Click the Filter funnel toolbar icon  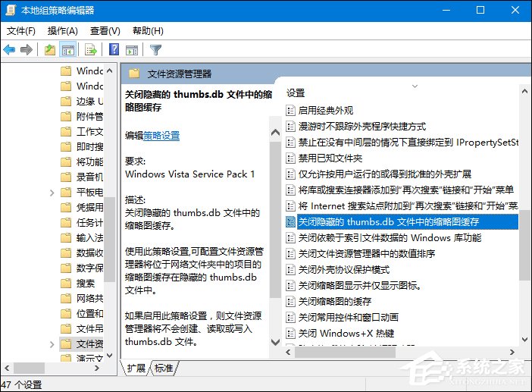pyautogui.click(x=155, y=50)
